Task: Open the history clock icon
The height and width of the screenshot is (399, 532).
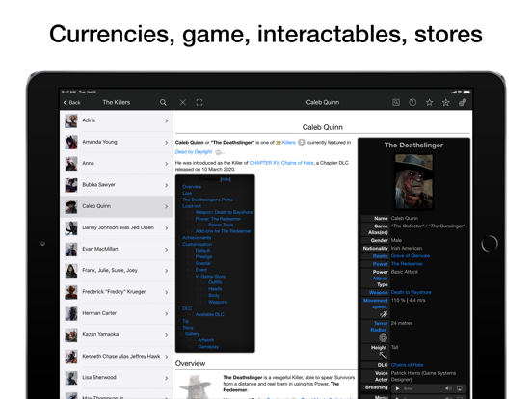Action: point(412,102)
